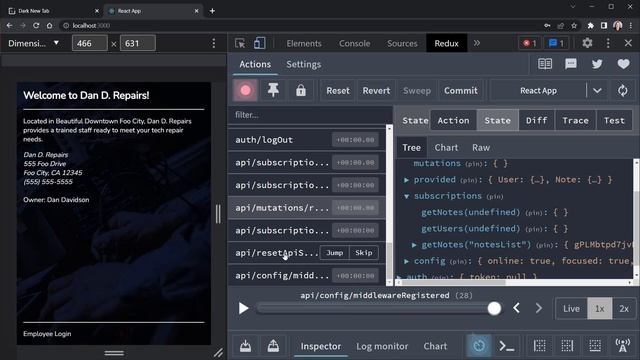Click the export state icon
This screenshot has width=640, height=360.
point(273,346)
